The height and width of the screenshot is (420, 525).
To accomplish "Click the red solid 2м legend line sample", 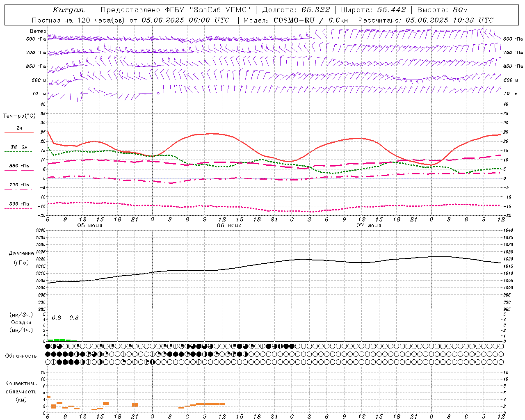I will coord(19,133).
